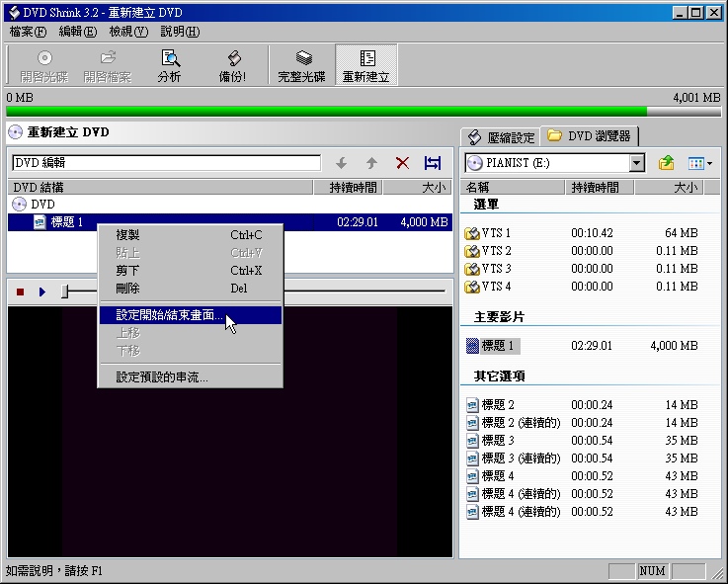Click the 標題 2 title icon
The image size is (728, 584).
[472, 405]
